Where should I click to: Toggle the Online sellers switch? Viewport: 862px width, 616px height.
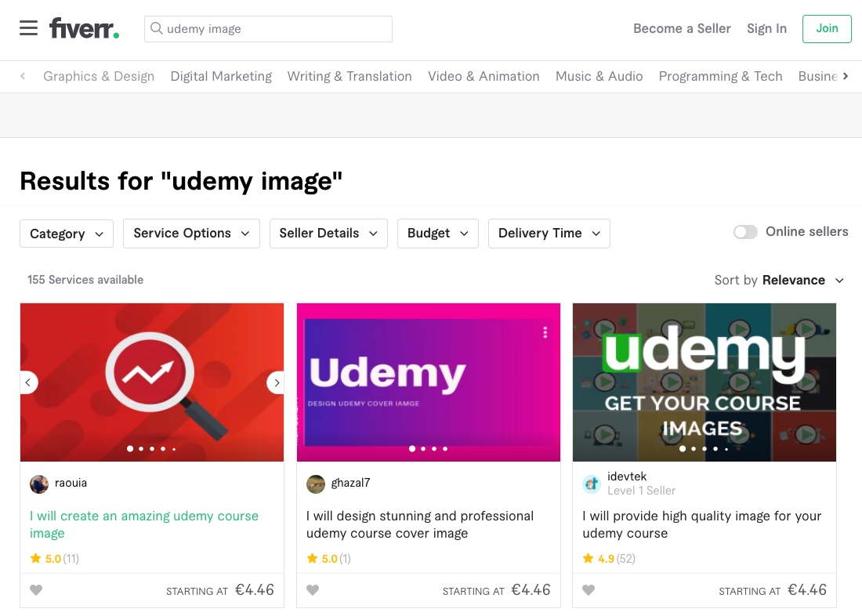click(745, 232)
